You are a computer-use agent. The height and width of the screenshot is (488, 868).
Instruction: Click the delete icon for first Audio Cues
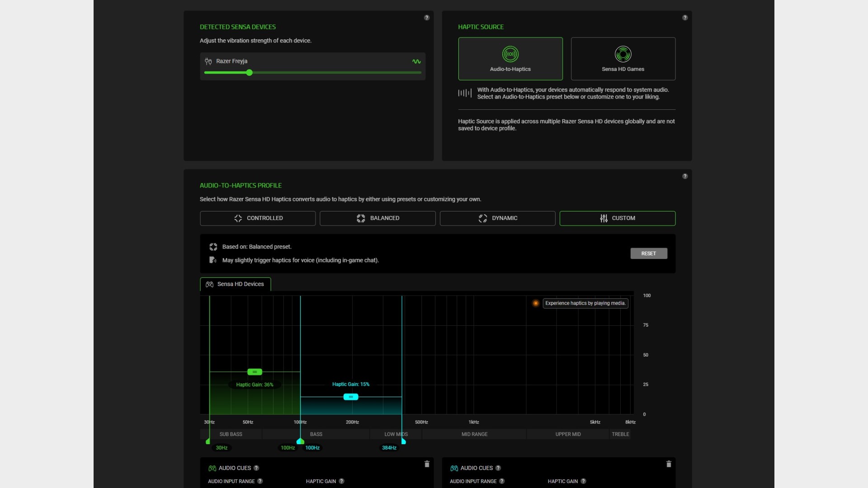coord(427,464)
